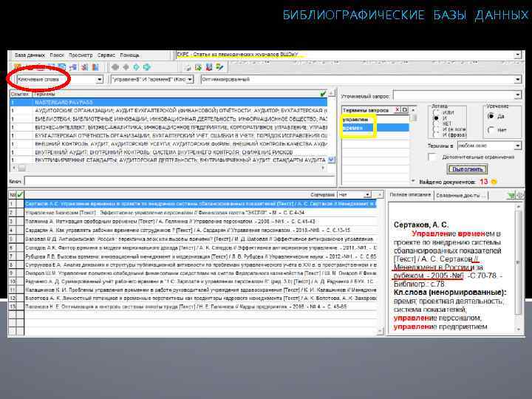Select result 12 by Болотова А. К.
532x399 pixels.
(x=200, y=298)
